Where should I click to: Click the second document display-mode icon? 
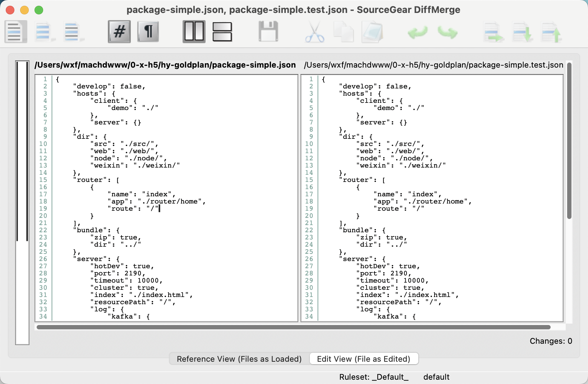(x=43, y=32)
